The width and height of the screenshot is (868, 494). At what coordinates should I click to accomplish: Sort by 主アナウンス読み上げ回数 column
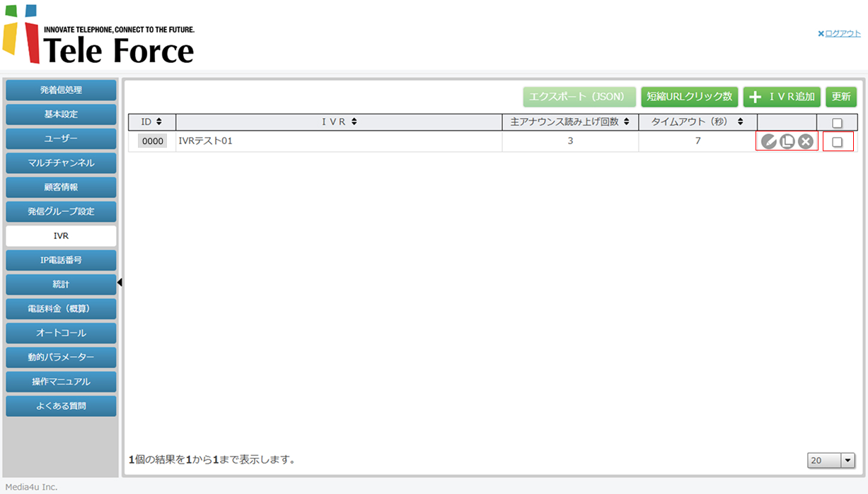click(x=626, y=122)
